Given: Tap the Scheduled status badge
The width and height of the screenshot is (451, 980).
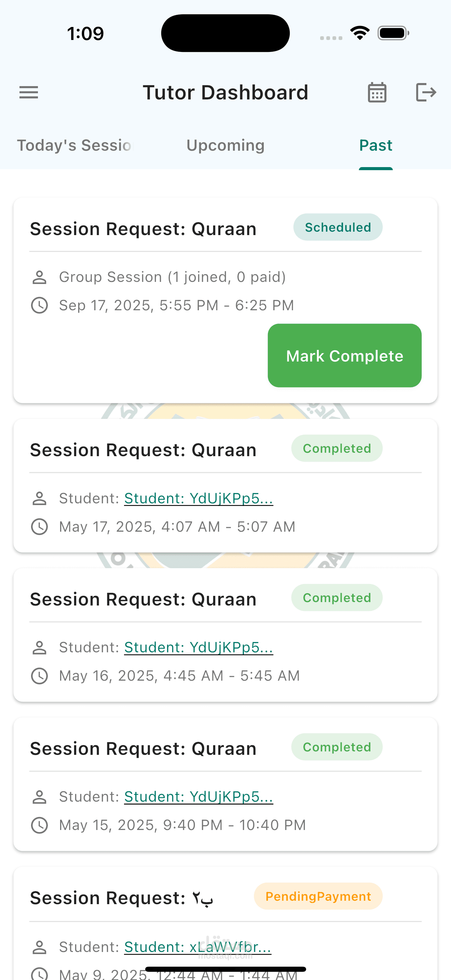Looking at the screenshot, I should [x=338, y=228].
